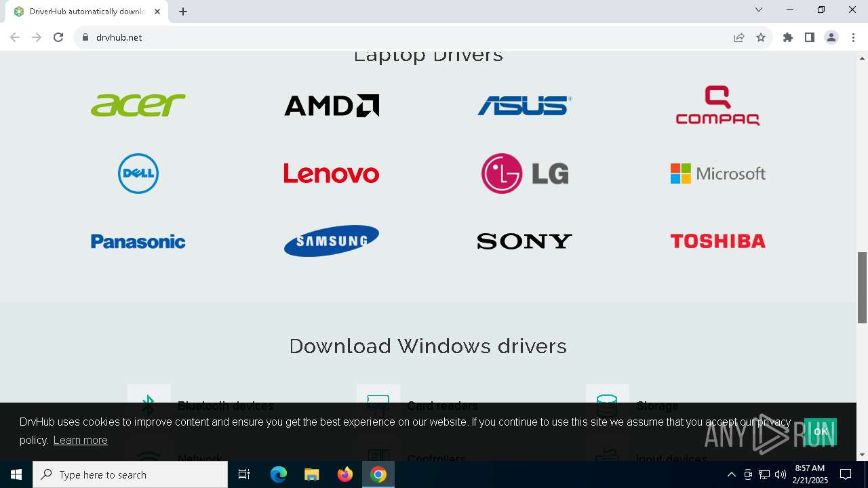
Task: Open Storage drivers link
Action: (657, 405)
